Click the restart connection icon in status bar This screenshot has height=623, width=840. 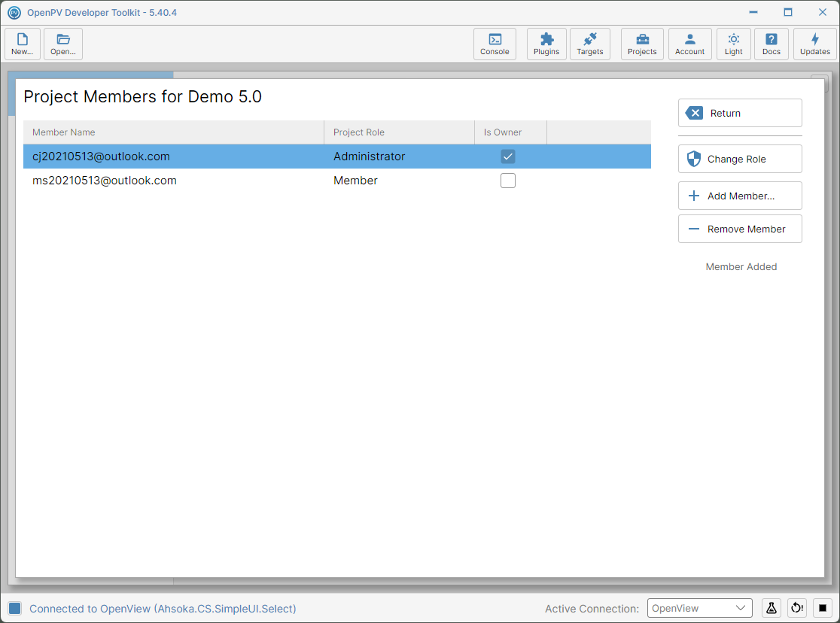click(797, 608)
